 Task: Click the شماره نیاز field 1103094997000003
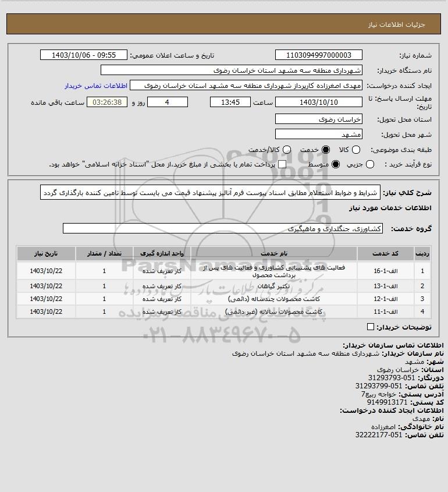pyautogui.click(x=318, y=55)
